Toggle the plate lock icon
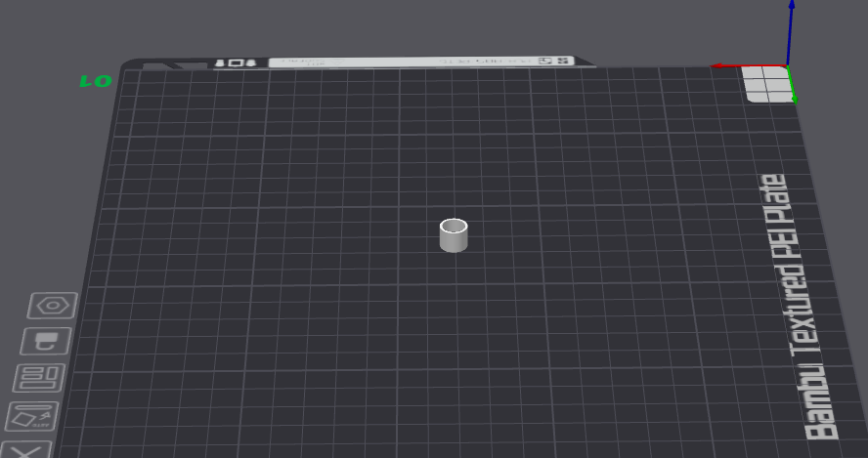The width and height of the screenshot is (868, 458). (x=46, y=341)
